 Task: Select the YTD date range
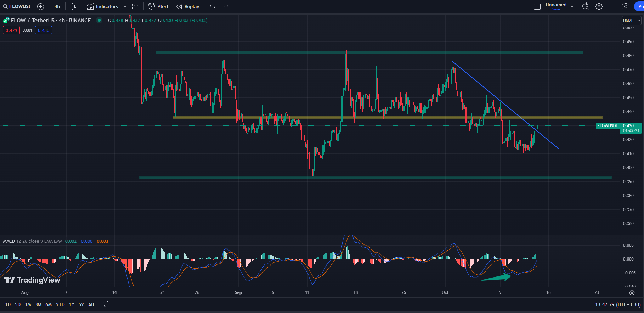tap(60, 304)
